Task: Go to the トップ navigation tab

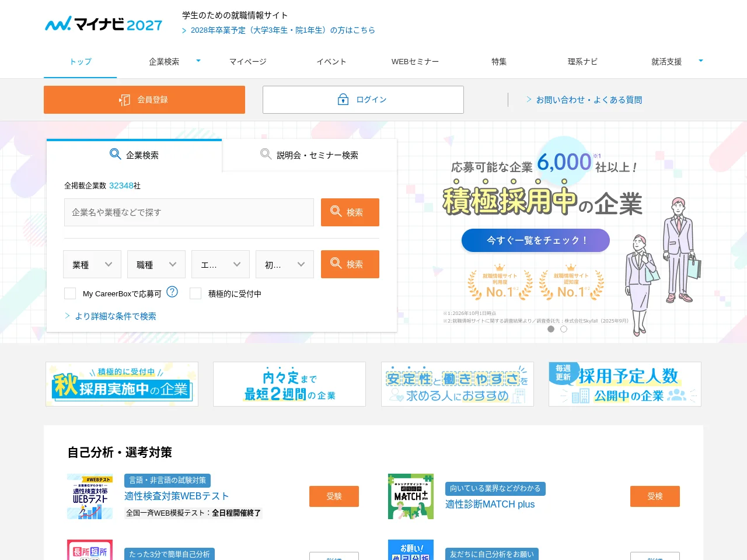Action: pyautogui.click(x=81, y=61)
